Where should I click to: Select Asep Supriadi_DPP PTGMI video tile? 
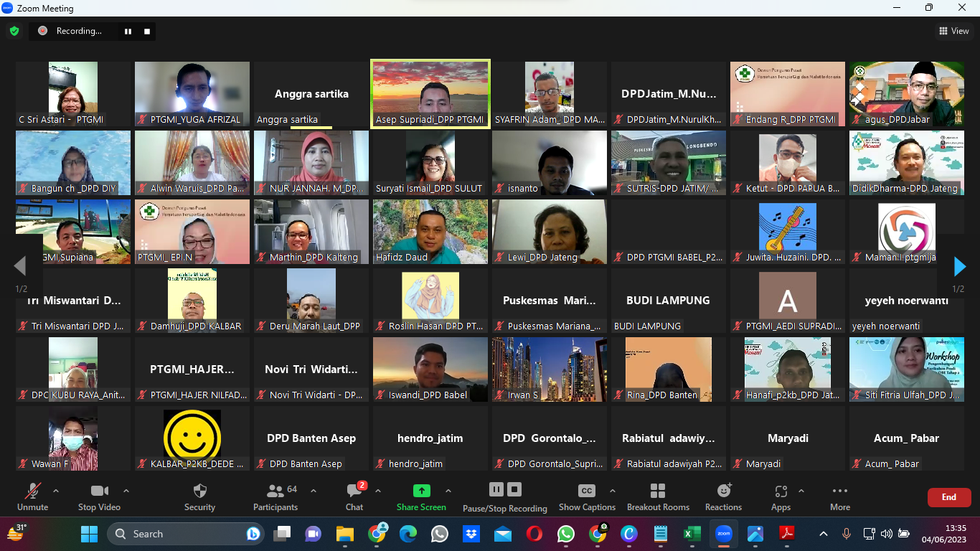tap(430, 94)
